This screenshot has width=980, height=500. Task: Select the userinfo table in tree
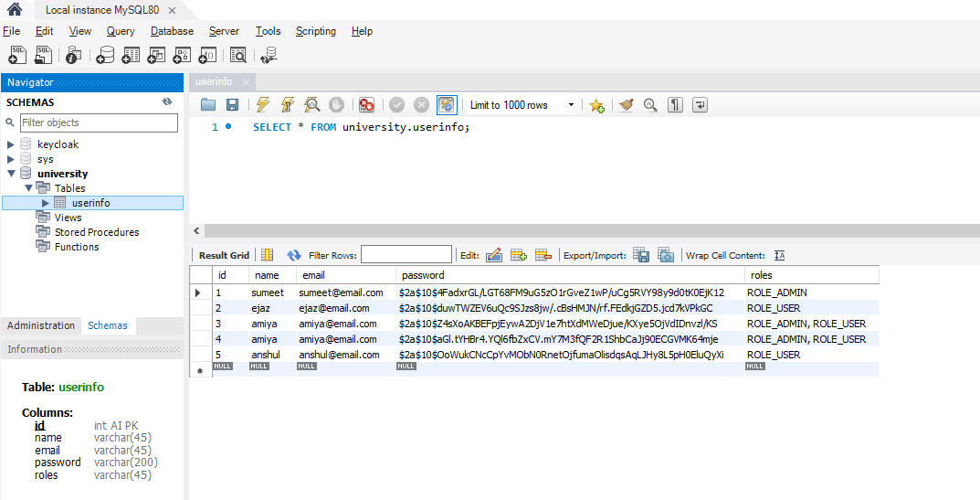click(90, 203)
